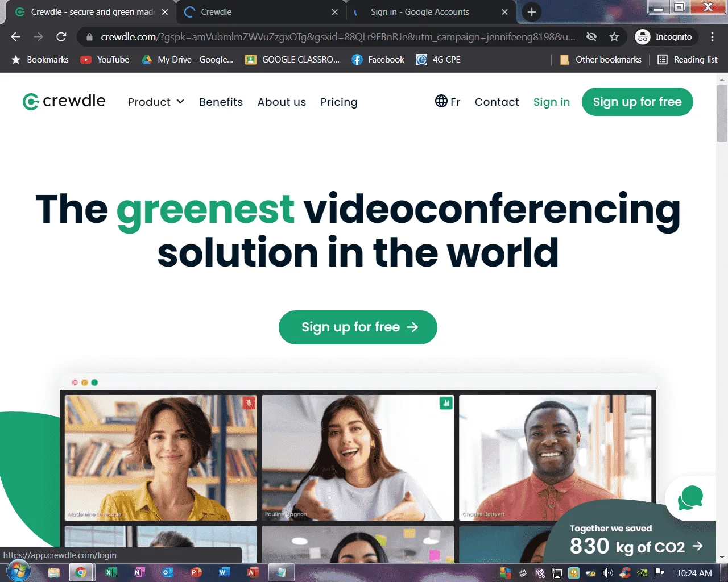Screen dimensions: 728x582
Task: Open the YouTube bookmark
Action: point(105,60)
